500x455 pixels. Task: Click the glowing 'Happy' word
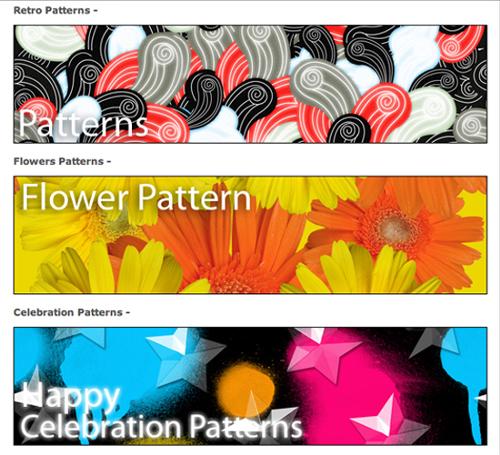click(x=68, y=398)
